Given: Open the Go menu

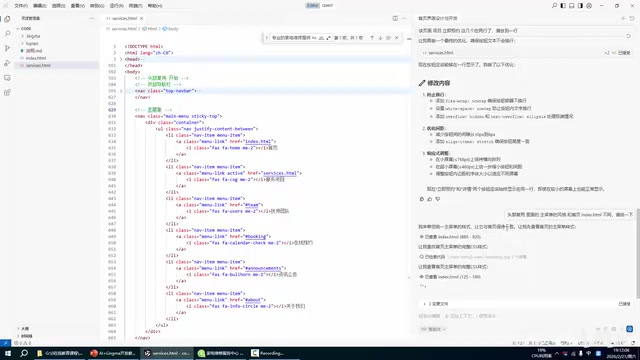Looking at the screenshot, I should pos(97,6).
